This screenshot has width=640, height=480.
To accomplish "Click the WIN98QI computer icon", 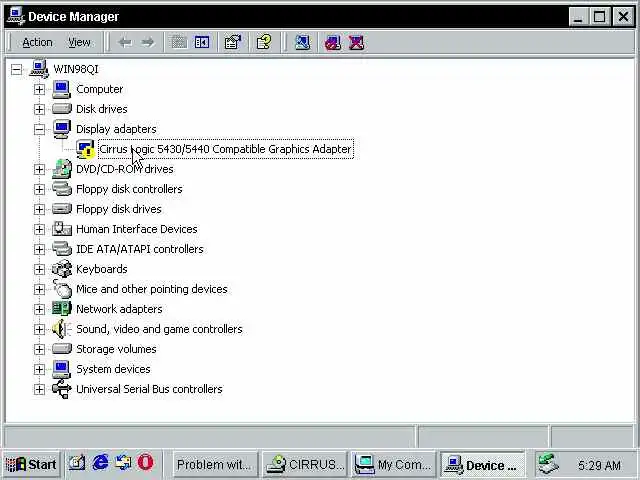I will (39, 69).
